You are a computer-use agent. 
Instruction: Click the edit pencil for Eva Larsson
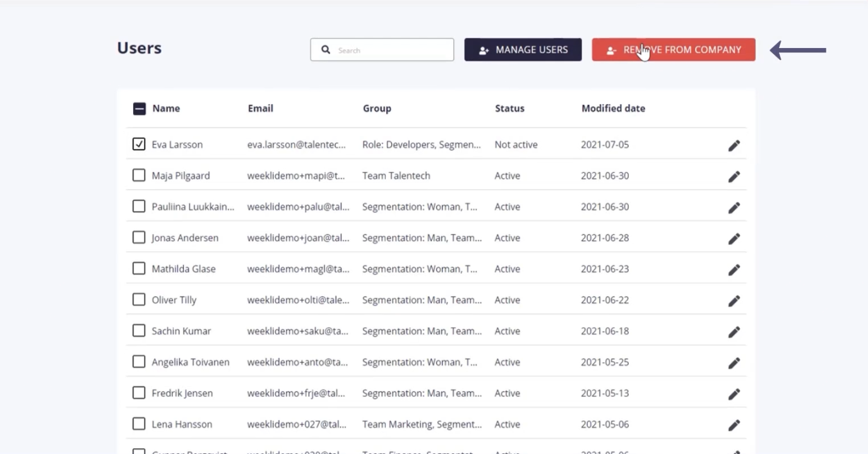point(734,145)
